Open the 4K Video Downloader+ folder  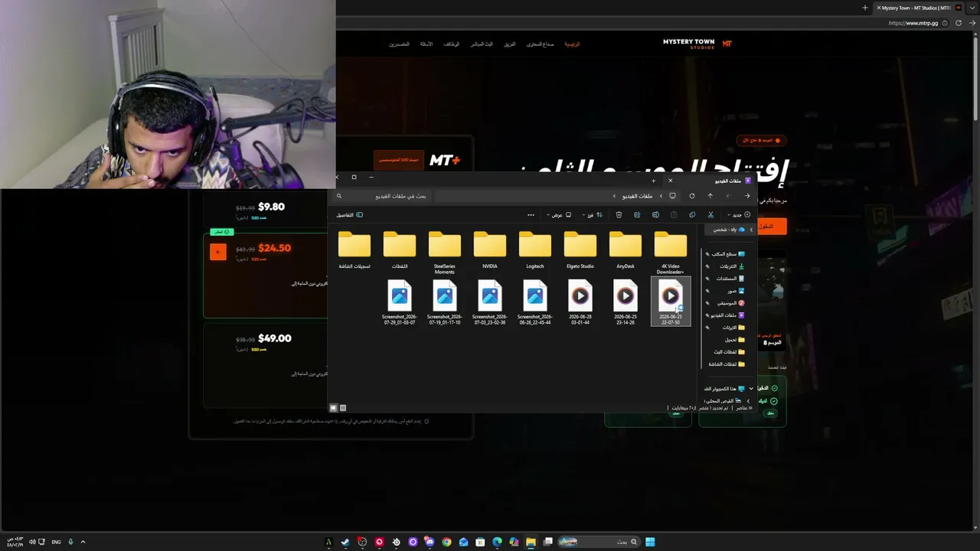click(x=671, y=253)
